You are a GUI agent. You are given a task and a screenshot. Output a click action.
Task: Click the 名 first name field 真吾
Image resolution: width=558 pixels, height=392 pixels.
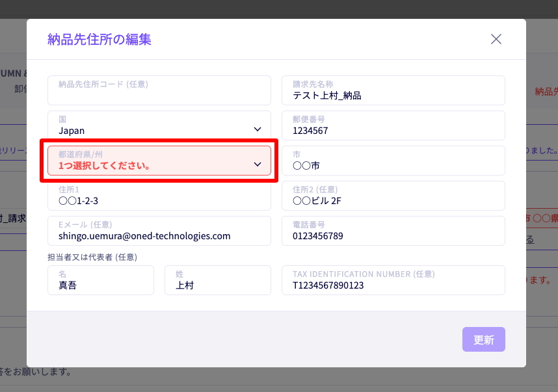[x=101, y=280]
